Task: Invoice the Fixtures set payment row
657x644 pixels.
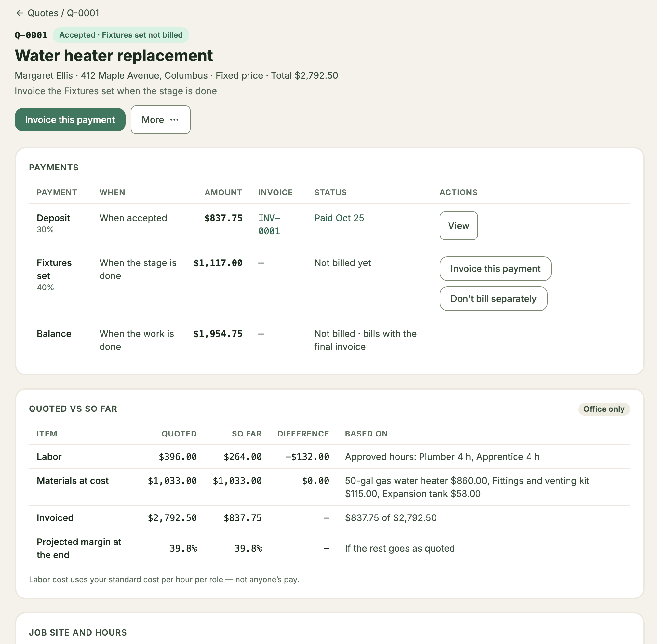Action: [495, 269]
